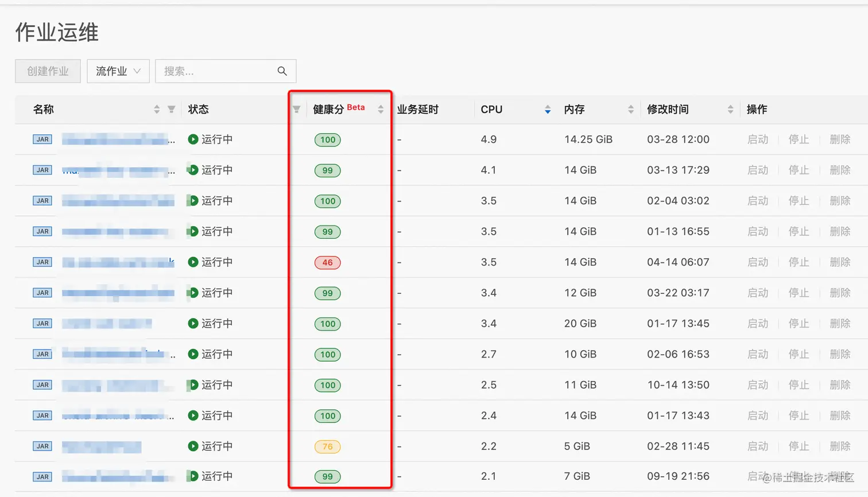
Task: Click JAR icon in the 11 GiB row
Action: (42, 385)
